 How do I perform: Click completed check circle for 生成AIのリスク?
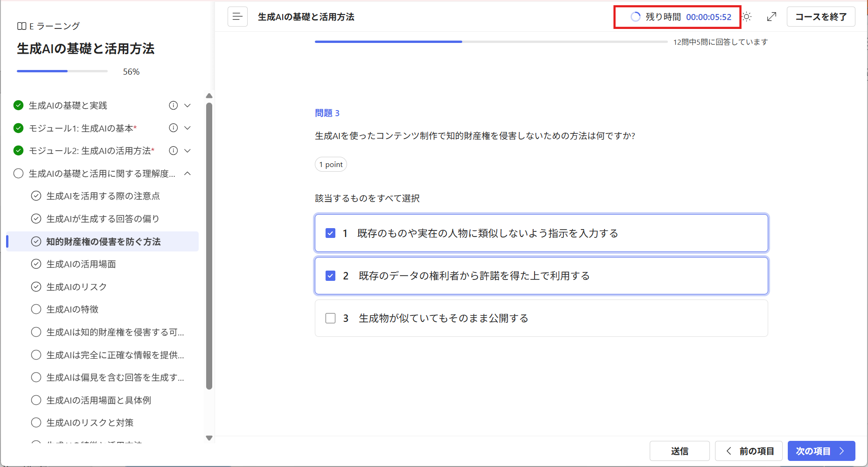(36, 287)
